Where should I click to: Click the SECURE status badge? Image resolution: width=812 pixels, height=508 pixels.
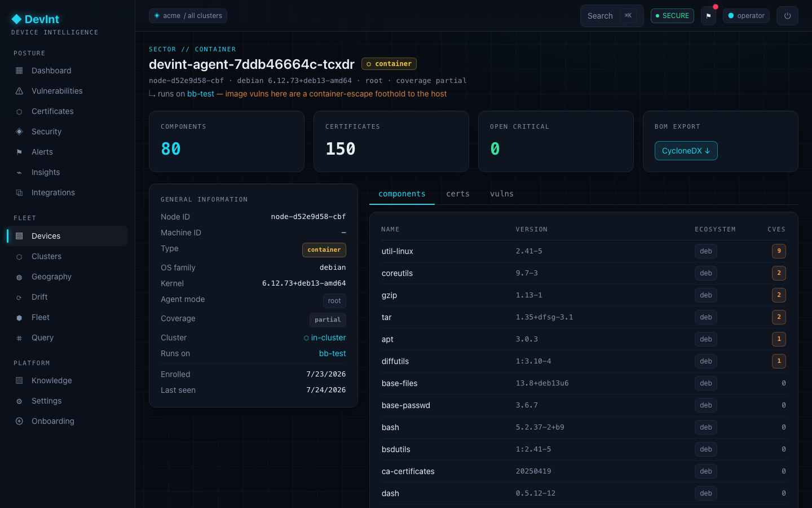pyautogui.click(x=672, y=16)
